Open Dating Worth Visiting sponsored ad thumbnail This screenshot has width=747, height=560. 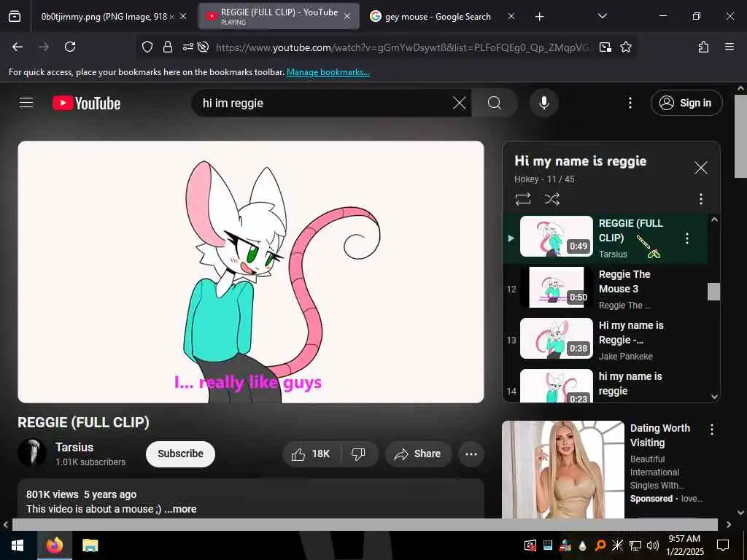tap(562, 469)
